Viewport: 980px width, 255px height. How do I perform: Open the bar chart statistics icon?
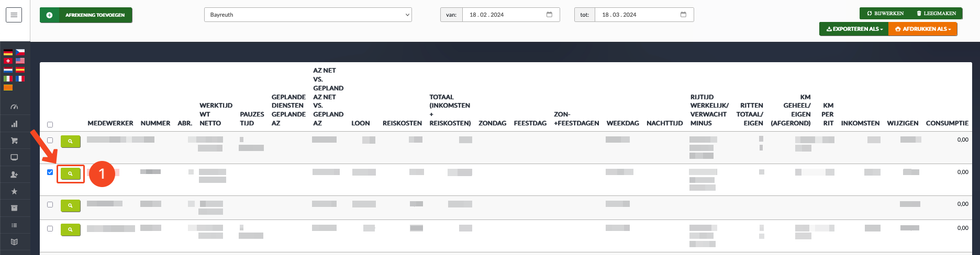point(14,124)
